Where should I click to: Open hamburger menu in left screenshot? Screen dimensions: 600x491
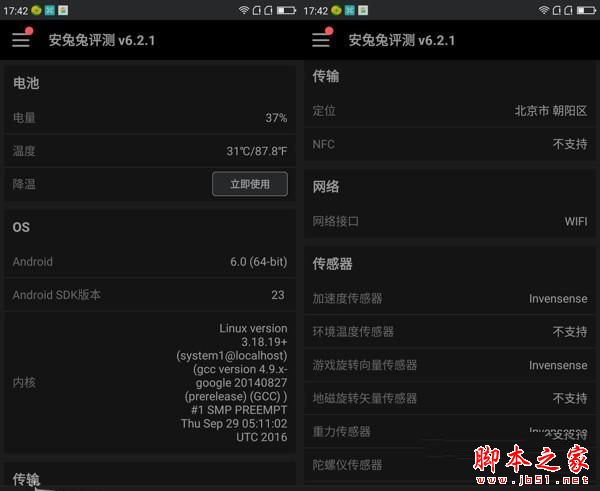21,39
